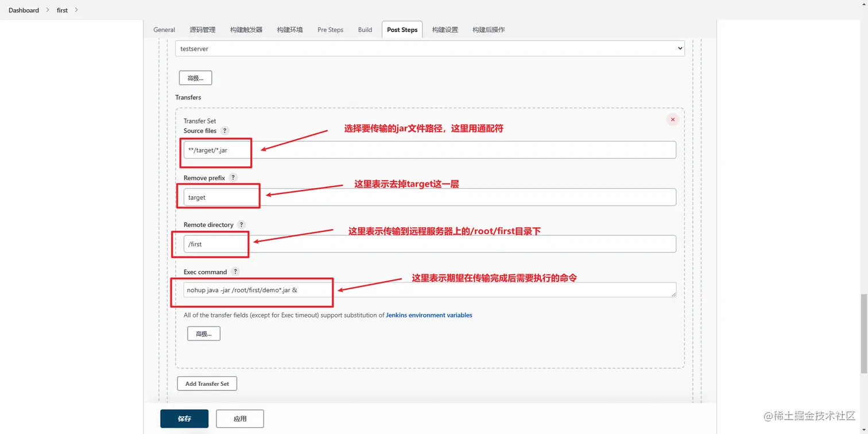This screenshot has width=868, height=434.
Task: Click the Remove prefix label
Action: pyautogui.click(x=204, y=178)
